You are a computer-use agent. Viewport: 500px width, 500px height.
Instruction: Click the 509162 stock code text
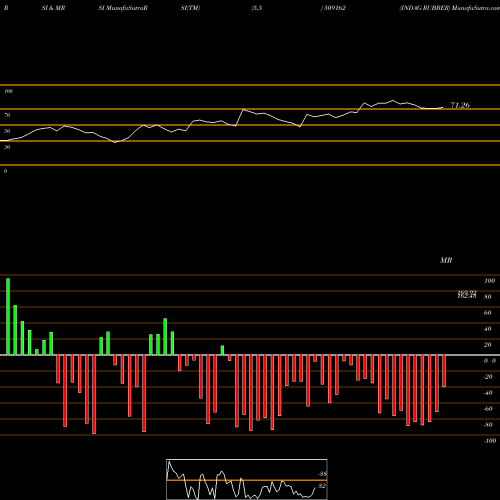pyautogui.click(x=335, y=8)
